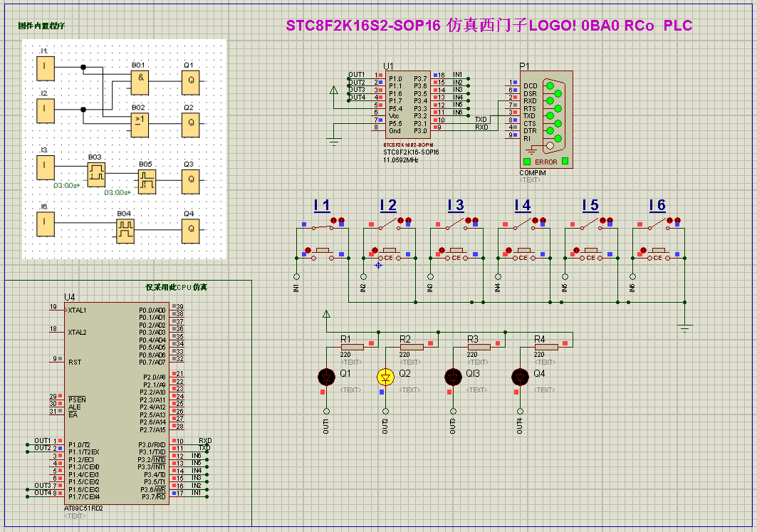Click the ground symbol right of the switch row
The height and width of the screenshot is (532, 757).
point(684,328)
